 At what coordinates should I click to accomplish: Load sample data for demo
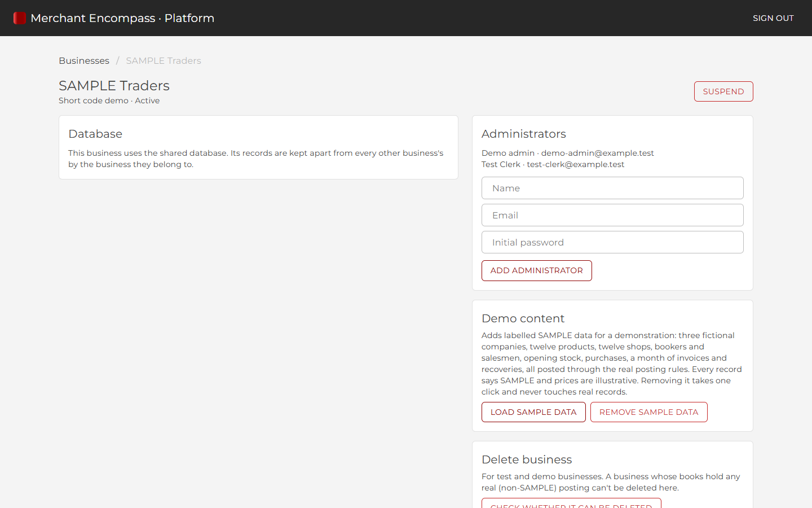tap(533, 412)
